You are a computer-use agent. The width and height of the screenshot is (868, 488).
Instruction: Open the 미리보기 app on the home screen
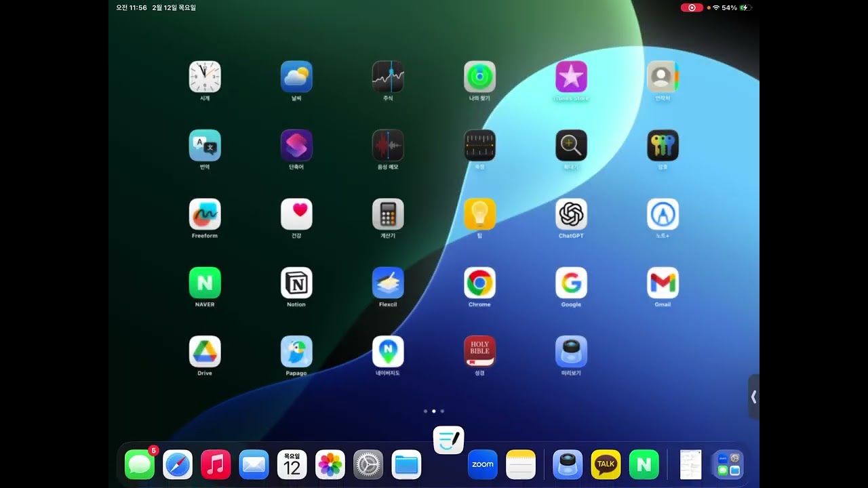pos(571,351)
